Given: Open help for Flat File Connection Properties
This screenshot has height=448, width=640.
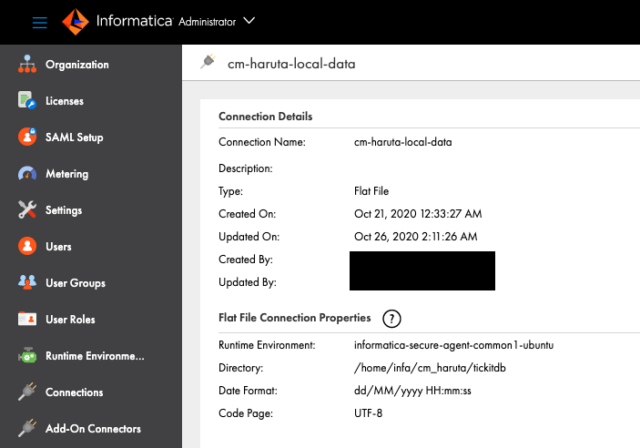Looking at the screenshot, I should click(x=392, y=319).
